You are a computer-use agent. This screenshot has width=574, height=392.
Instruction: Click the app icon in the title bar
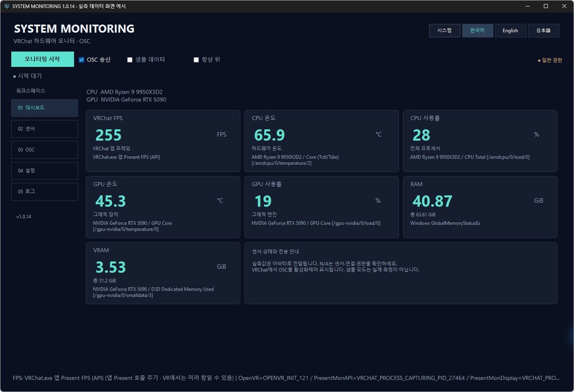pyautogui.click(x=7, y=6)
